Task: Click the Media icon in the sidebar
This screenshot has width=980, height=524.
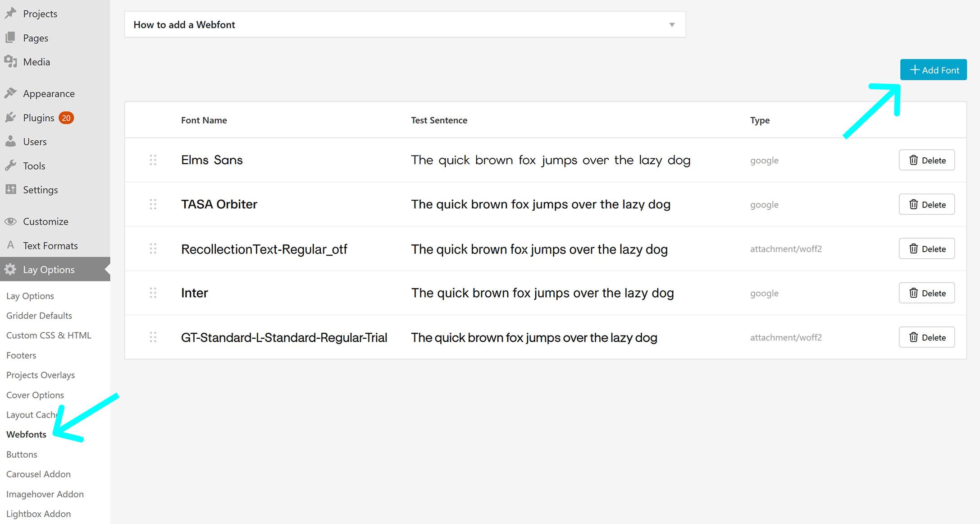Action: coord(11,61)
